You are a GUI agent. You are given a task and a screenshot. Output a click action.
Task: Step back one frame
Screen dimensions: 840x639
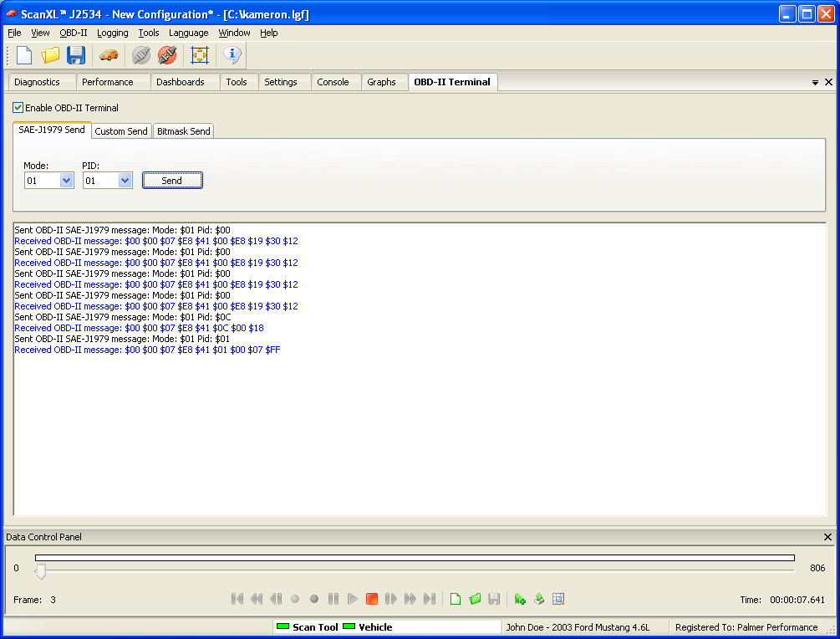pyautogui.click(x=276, y=599)
